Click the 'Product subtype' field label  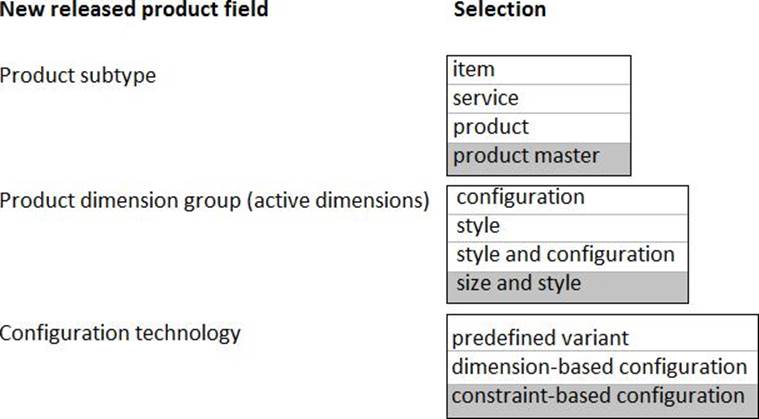point(78,76)
